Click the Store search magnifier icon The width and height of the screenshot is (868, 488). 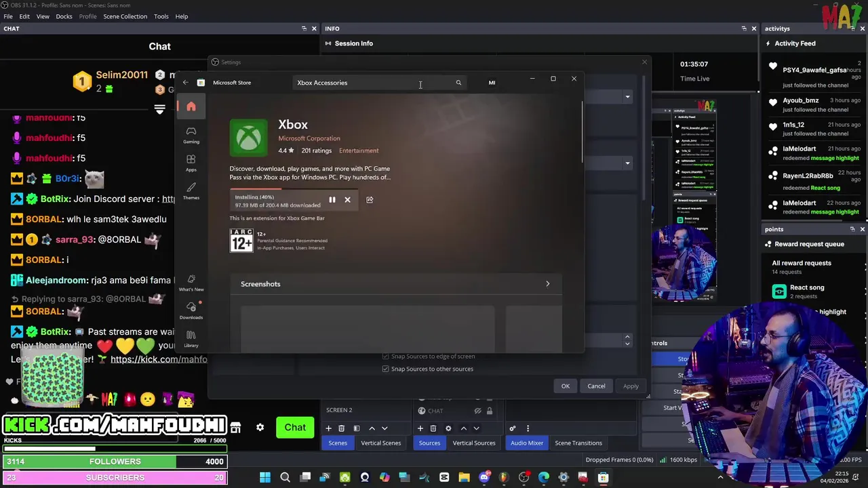pyautogui.click(x=458, y=83)
